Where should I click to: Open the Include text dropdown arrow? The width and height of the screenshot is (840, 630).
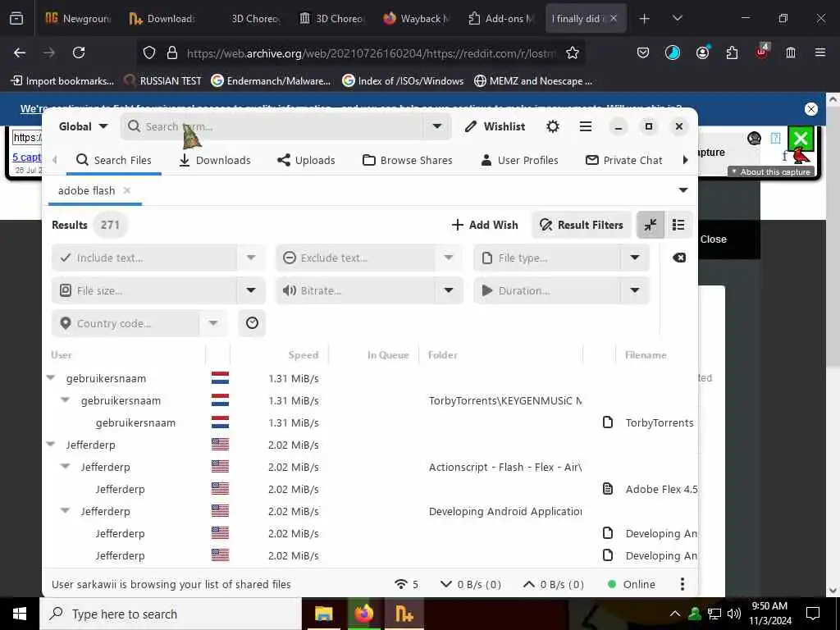click(x=251, y=258)
